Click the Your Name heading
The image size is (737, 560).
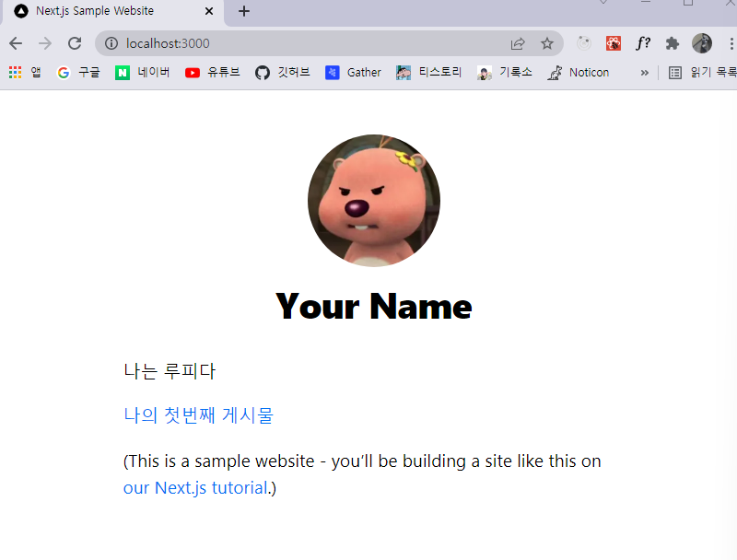pos(374,307)
